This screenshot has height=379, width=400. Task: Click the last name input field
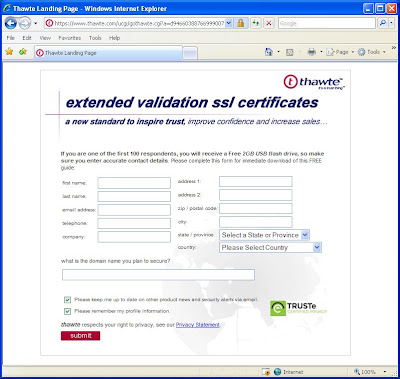click(x=134, y=196)
